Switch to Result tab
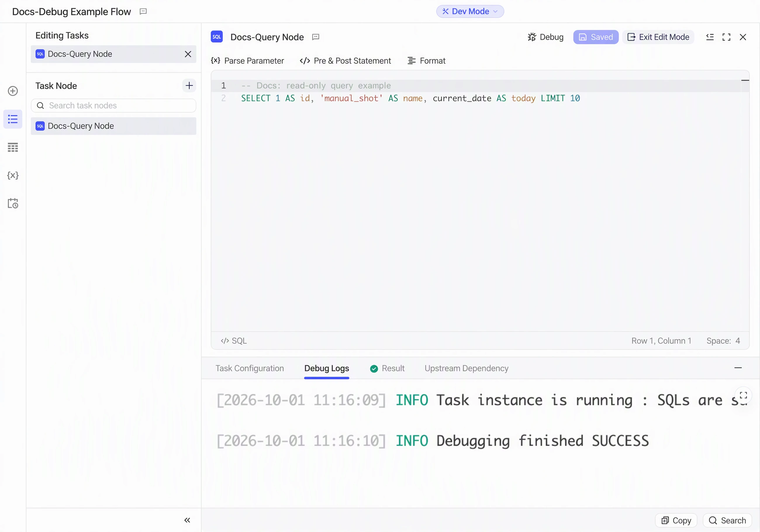Viewport: 760px width, 532px height. coord(387,369)
